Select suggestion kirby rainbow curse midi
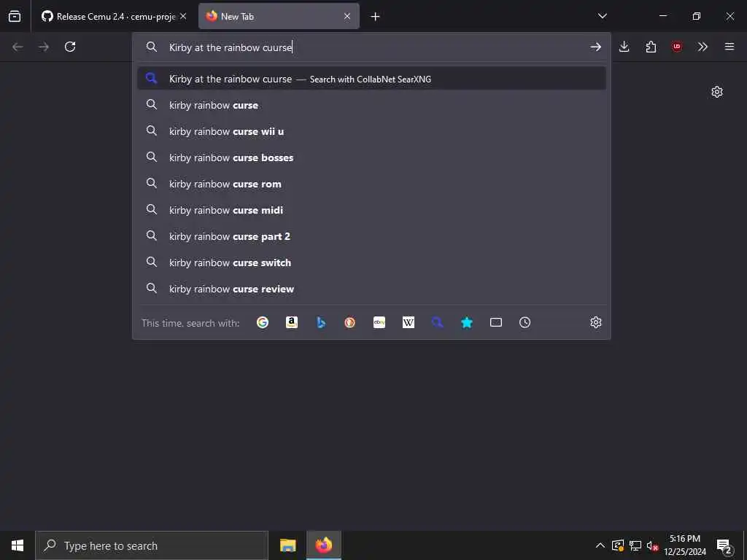The image size is (747, 560). 371,209
